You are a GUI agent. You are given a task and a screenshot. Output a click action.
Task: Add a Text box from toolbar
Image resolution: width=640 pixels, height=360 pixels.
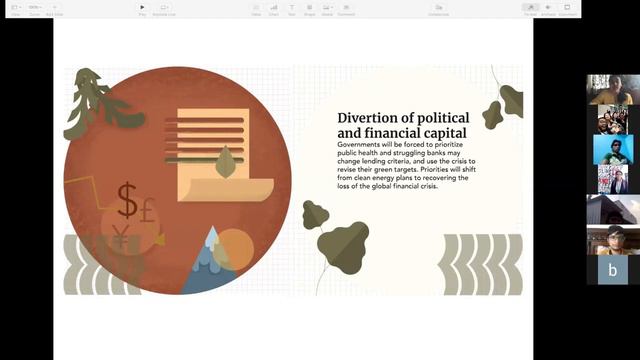pos(292,9)
